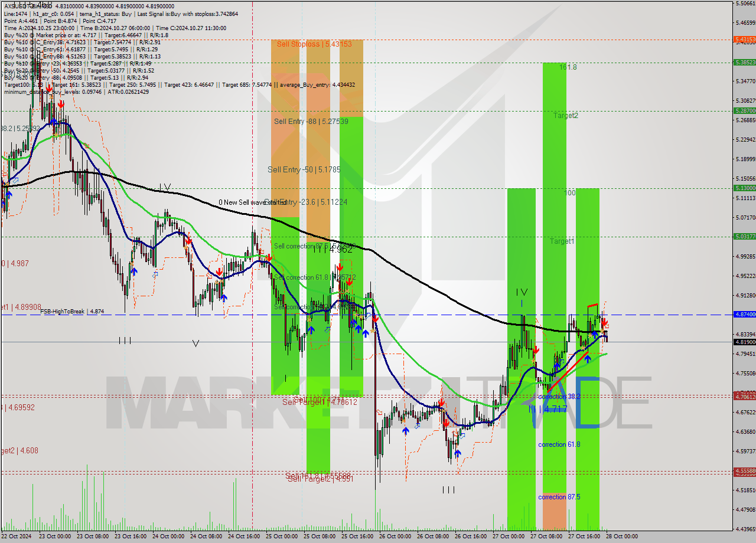Click the AXSUSD symbol title line

(88, 6)
